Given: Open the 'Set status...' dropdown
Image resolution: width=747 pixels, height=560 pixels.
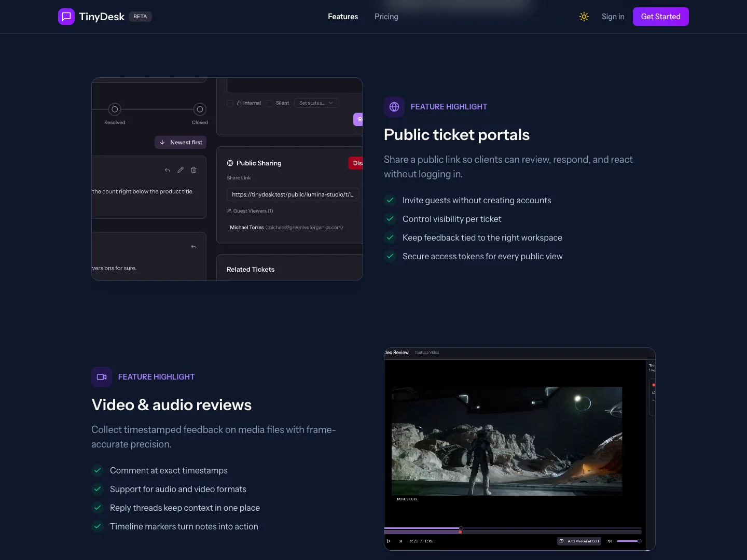Looking at the screenshot, I should (316, 103).
